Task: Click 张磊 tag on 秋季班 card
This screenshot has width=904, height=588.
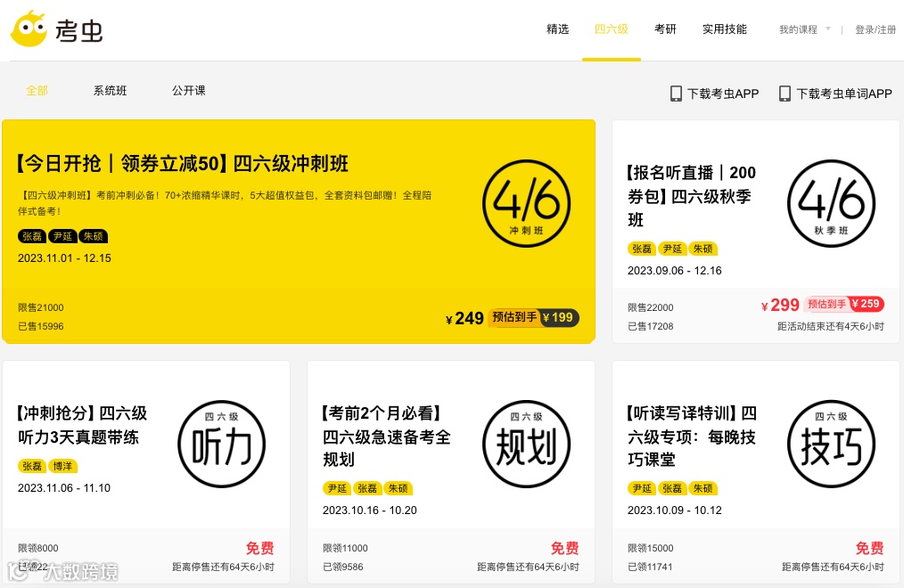Action: coord(642,249)
